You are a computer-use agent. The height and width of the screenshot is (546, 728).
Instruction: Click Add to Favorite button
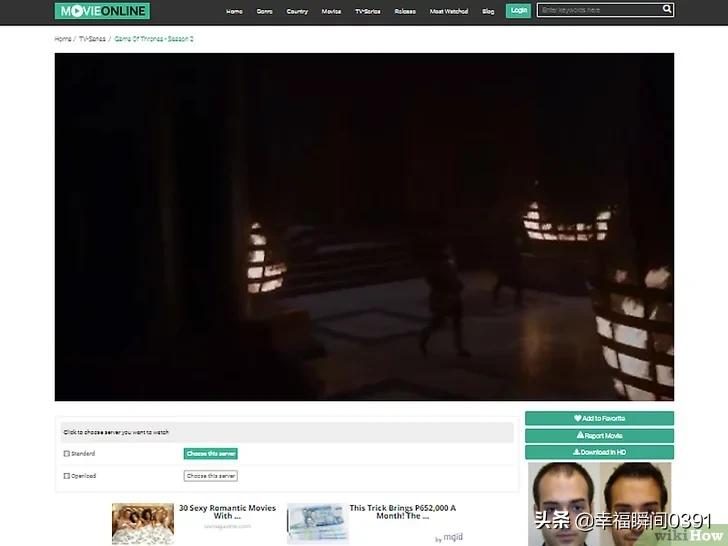pos(599,418)
